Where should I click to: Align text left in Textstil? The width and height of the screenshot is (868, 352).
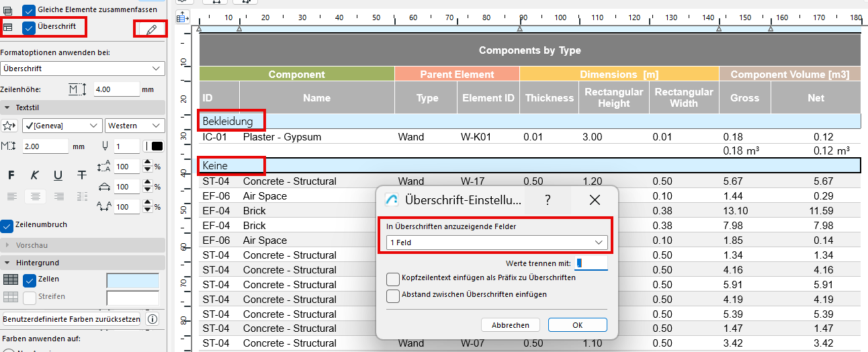point(12,196)
